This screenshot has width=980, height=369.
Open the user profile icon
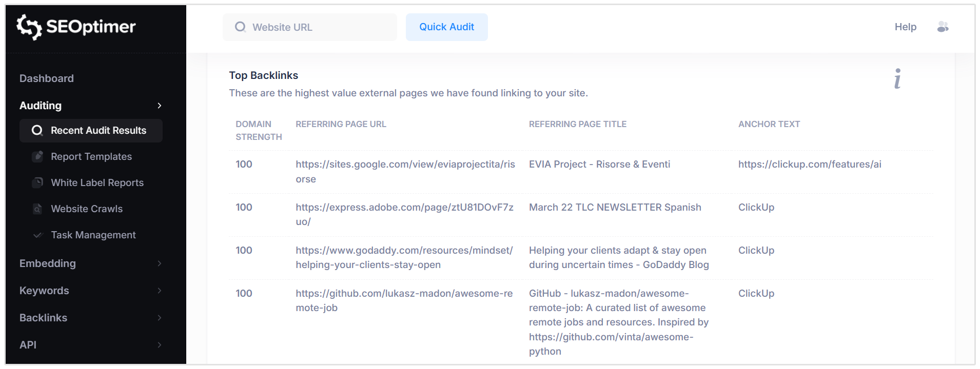[x=943, y=27]
